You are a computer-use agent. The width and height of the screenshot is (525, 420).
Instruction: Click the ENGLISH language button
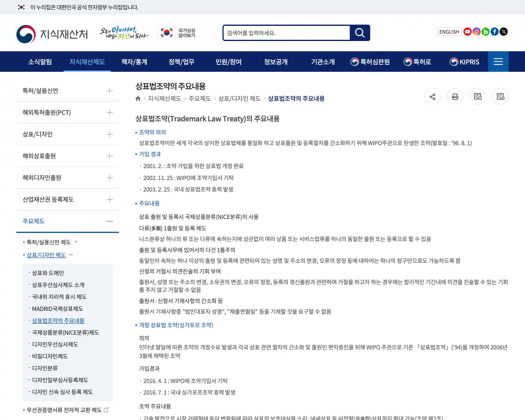[x=449, y=32]
